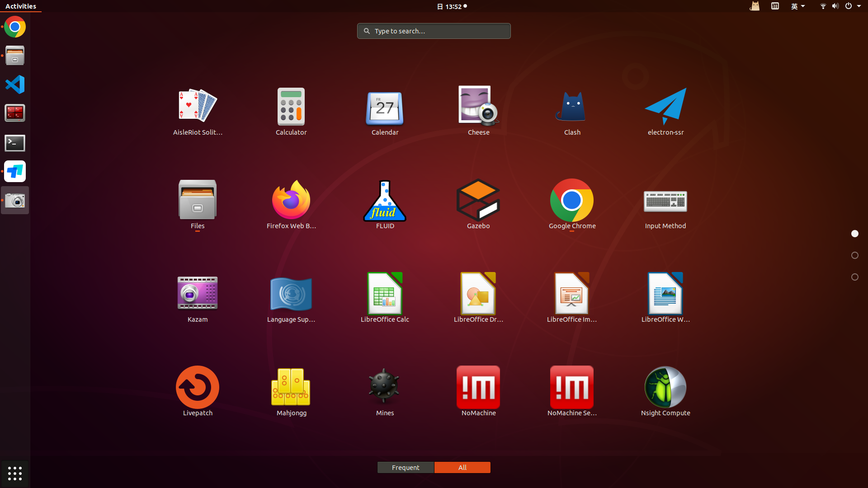Viewport: 868px width, 488px height.
Task: Jump to third app grid page
Action: [854, 277]
